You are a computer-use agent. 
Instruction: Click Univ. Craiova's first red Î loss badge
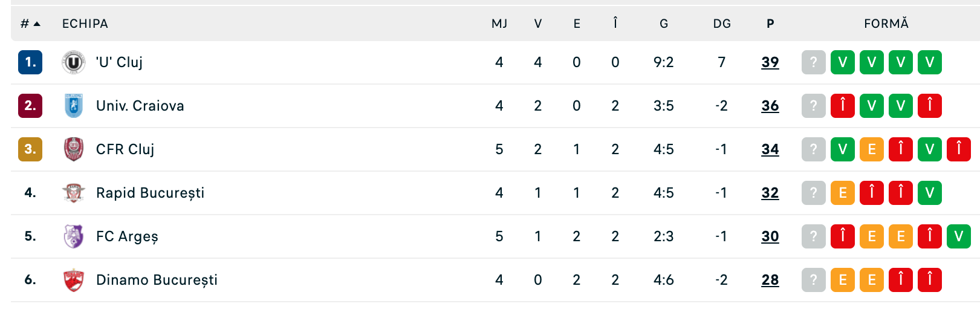(842, 106)
